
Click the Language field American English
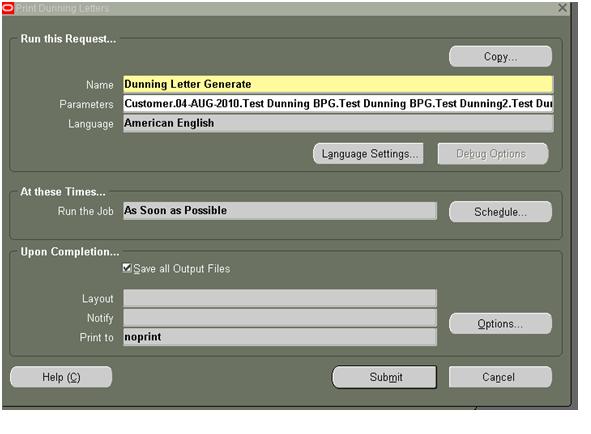coord(338,123)
